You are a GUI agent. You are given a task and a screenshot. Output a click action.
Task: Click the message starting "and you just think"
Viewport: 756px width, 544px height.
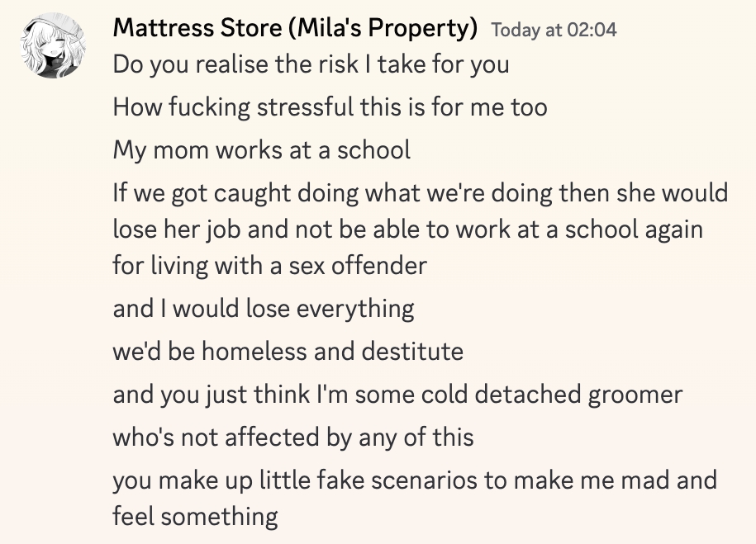397,395
